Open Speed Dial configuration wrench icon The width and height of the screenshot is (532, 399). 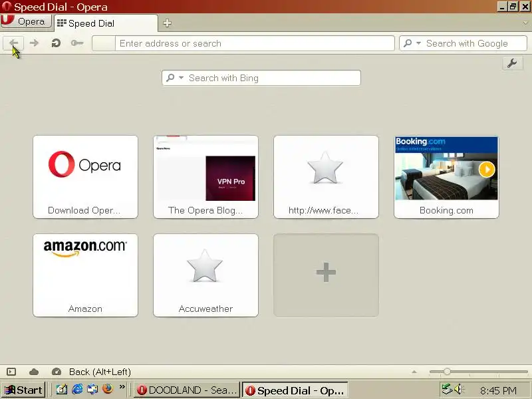coord(512,63)
